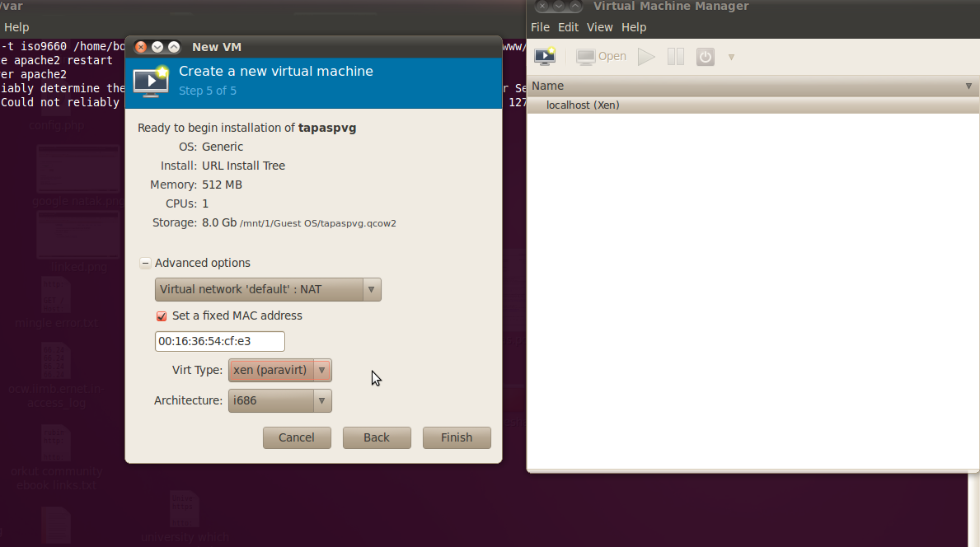Click the Back button
The height and width of the screenshot is (547, 980).
(377, 437)
